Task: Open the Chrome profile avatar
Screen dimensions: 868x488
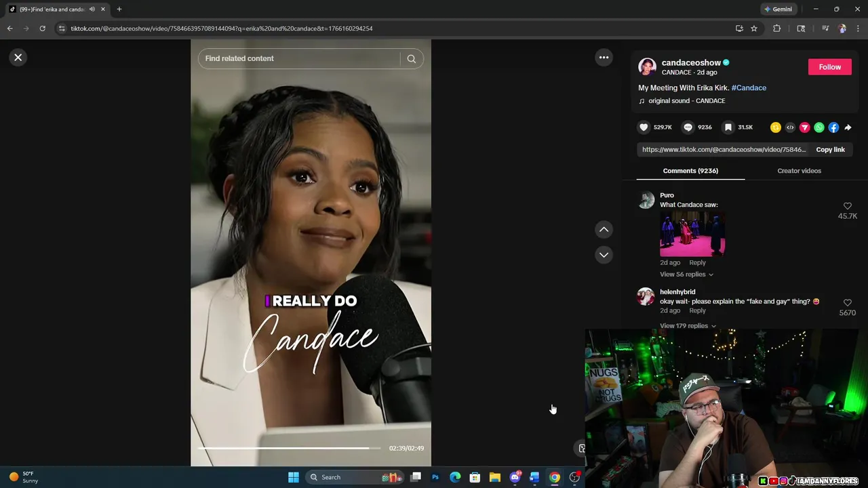Action: pos(842,28)
